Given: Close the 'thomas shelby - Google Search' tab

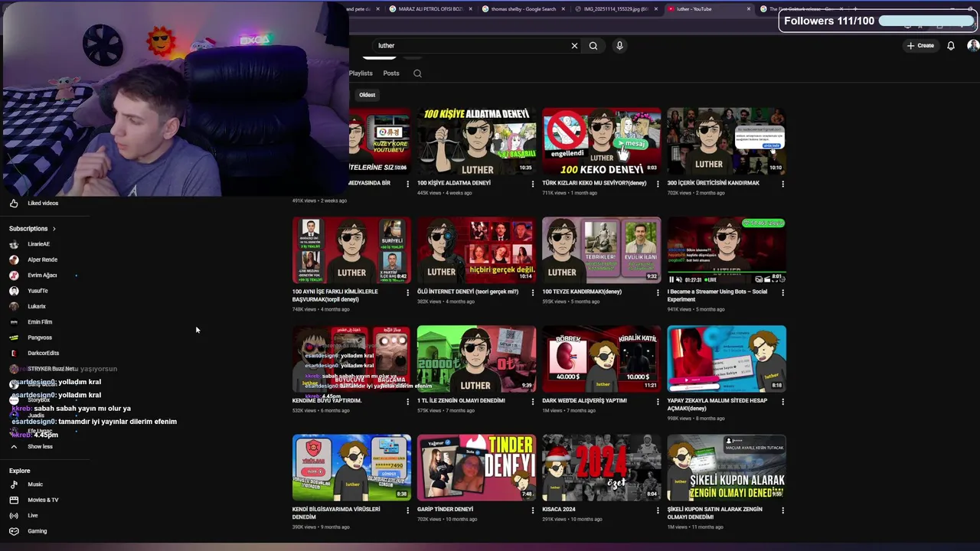Looking at the screenshot, I should pos(563,9).
